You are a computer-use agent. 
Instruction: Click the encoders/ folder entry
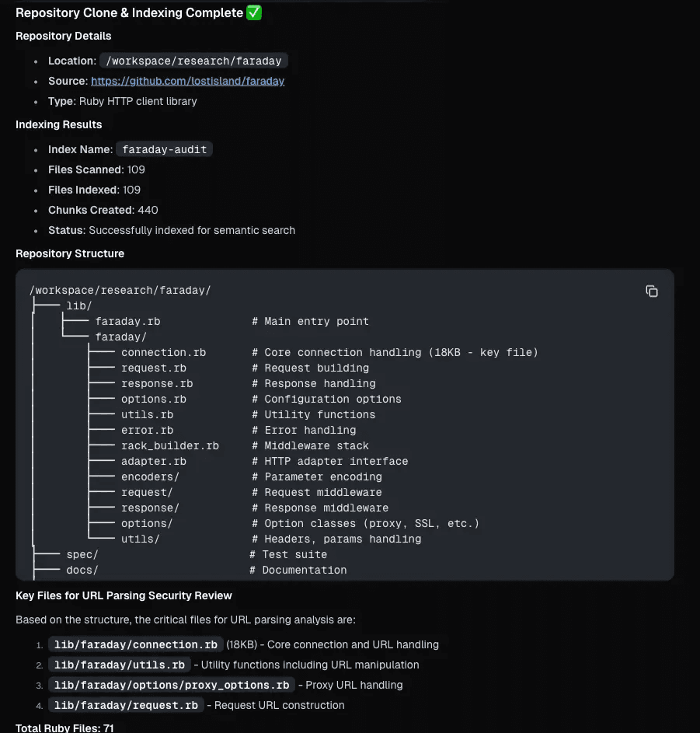(x=150, y=476)
